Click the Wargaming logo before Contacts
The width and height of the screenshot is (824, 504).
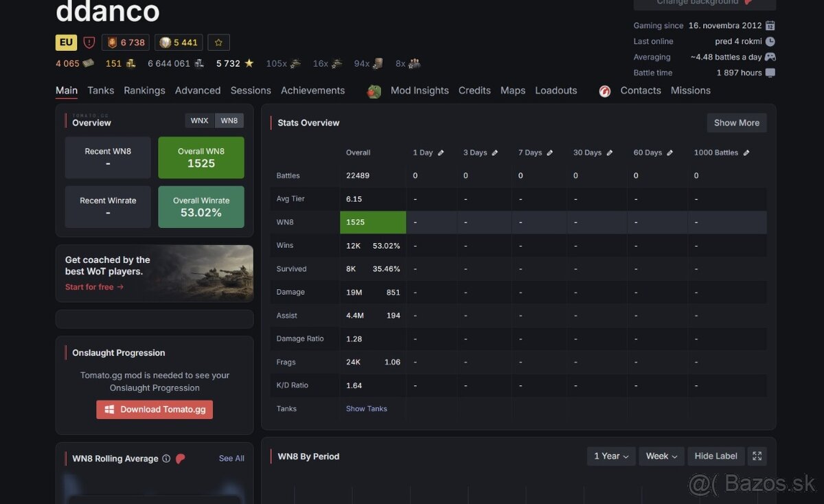pyautogui.click(x=605, y=91)
